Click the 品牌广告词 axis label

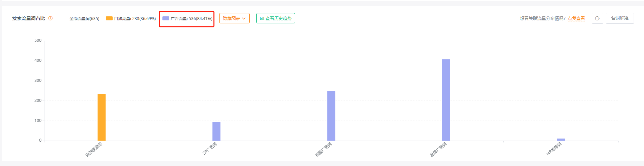point(438,150)
